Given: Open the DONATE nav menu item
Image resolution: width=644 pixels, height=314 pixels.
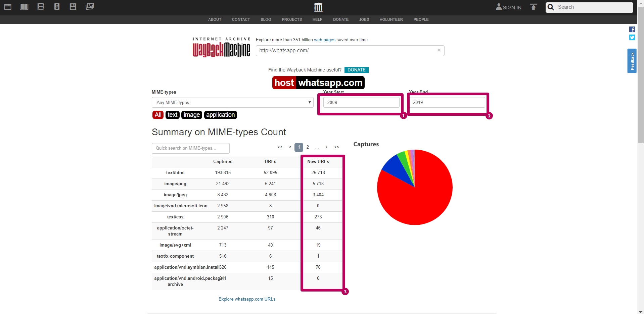Looking at the screenshot, I should [x=341, y=19].
